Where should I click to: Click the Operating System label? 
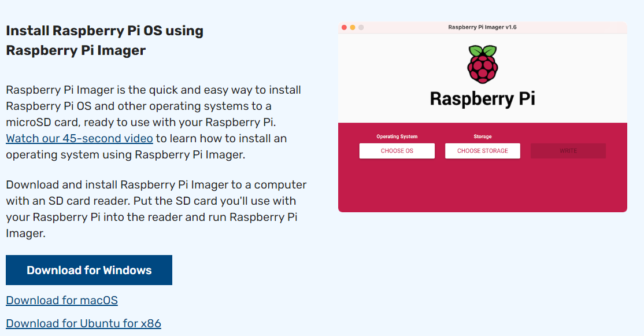pyautogui.click(x=397, y=136)
